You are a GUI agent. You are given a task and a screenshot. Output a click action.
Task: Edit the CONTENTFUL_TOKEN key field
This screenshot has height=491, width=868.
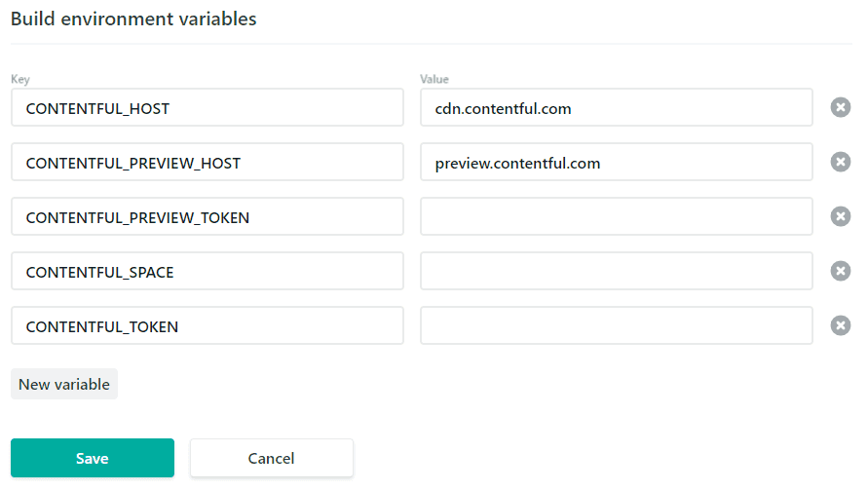coord(208,326)
